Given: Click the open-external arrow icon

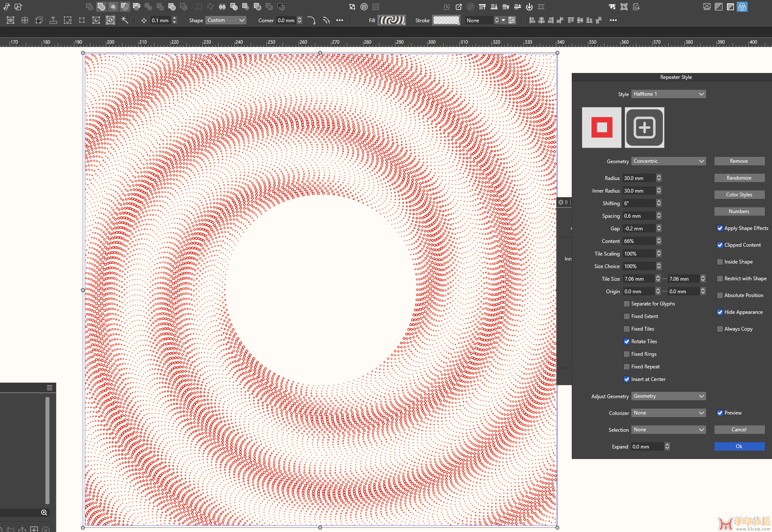Looking at the screenshot, I should pyautogui.click(x=459, y=7).
